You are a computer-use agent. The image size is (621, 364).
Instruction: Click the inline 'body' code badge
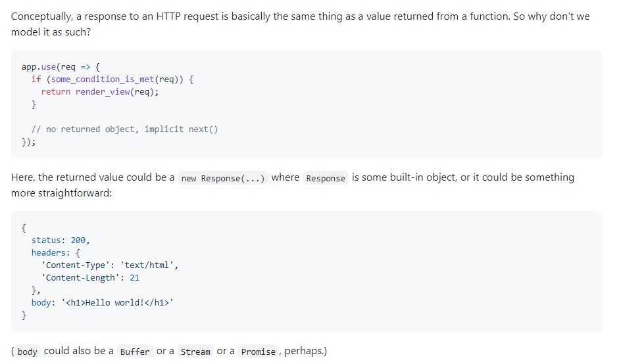(28, 352)
